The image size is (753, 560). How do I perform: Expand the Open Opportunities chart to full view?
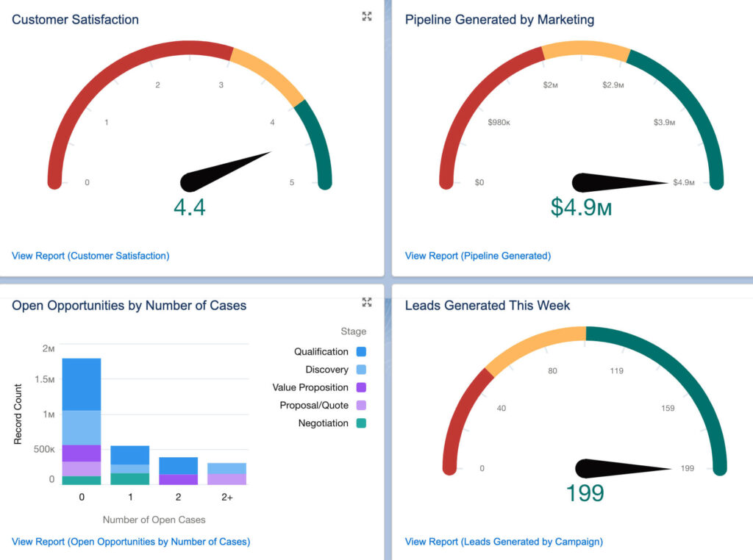pos(367,302)
